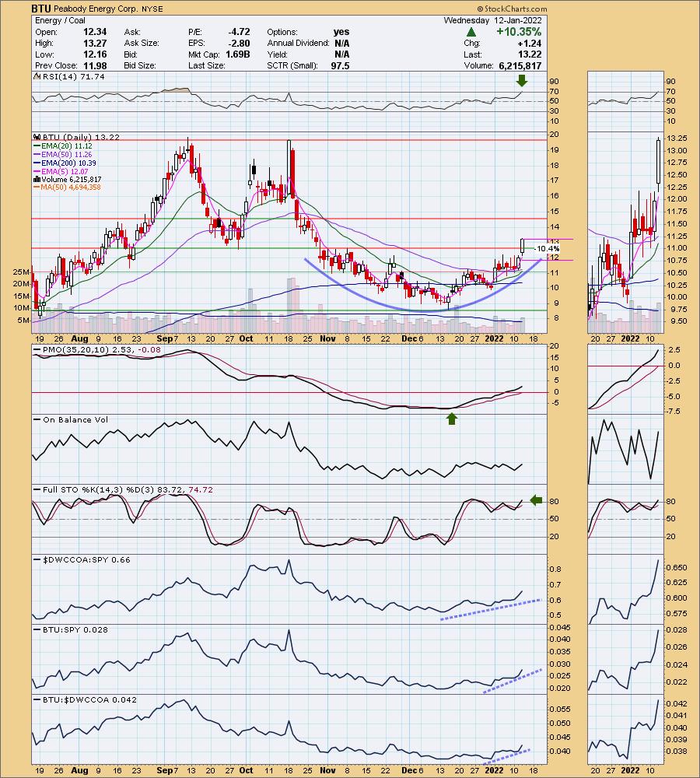Click the Volume value 6,215,817 in the header

tap(520, 65)
